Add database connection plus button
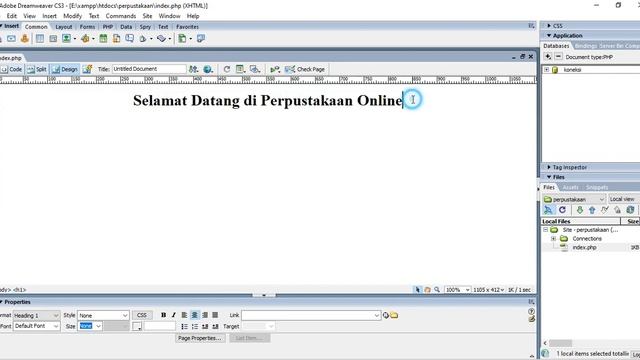 click(548, 57)
